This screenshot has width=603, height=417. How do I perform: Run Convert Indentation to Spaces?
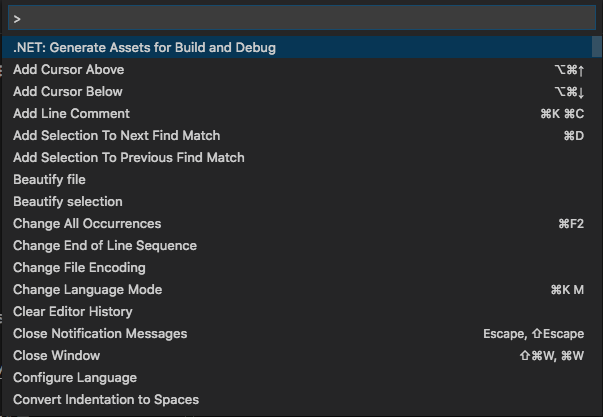click(297, 399)
